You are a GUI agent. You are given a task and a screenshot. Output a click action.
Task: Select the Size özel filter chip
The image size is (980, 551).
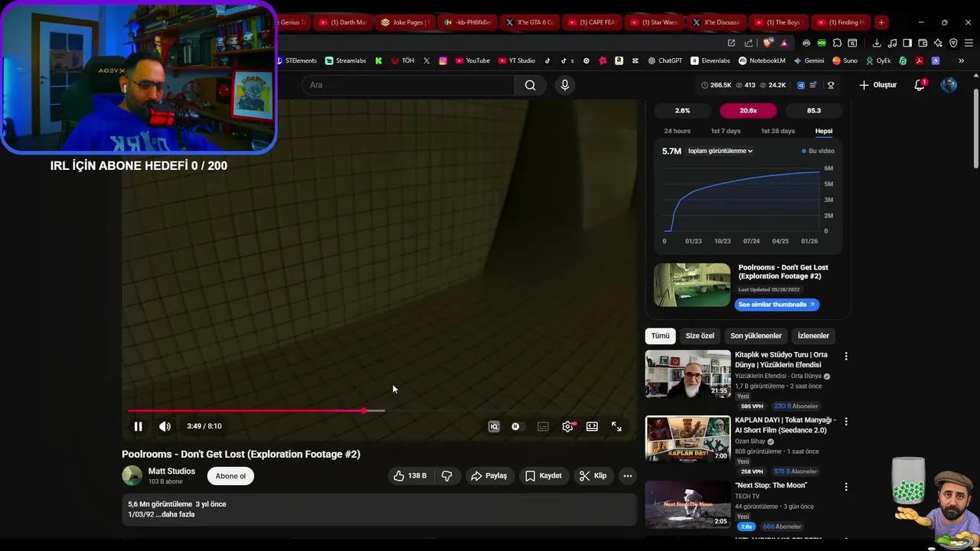click(x=700, y=336)
